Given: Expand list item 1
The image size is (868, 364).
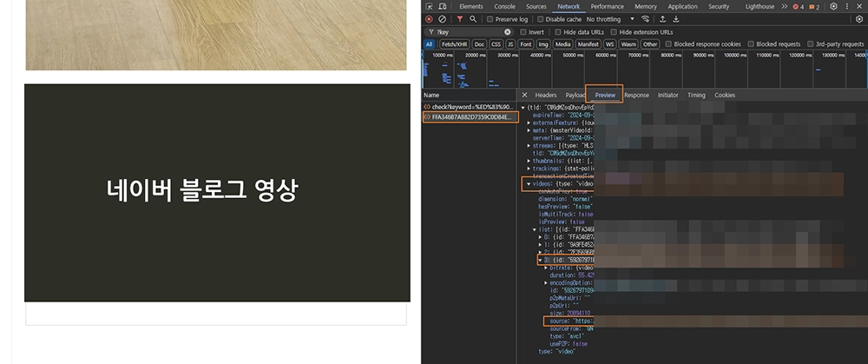Looking at the screenshot, I should pos(540,245).
